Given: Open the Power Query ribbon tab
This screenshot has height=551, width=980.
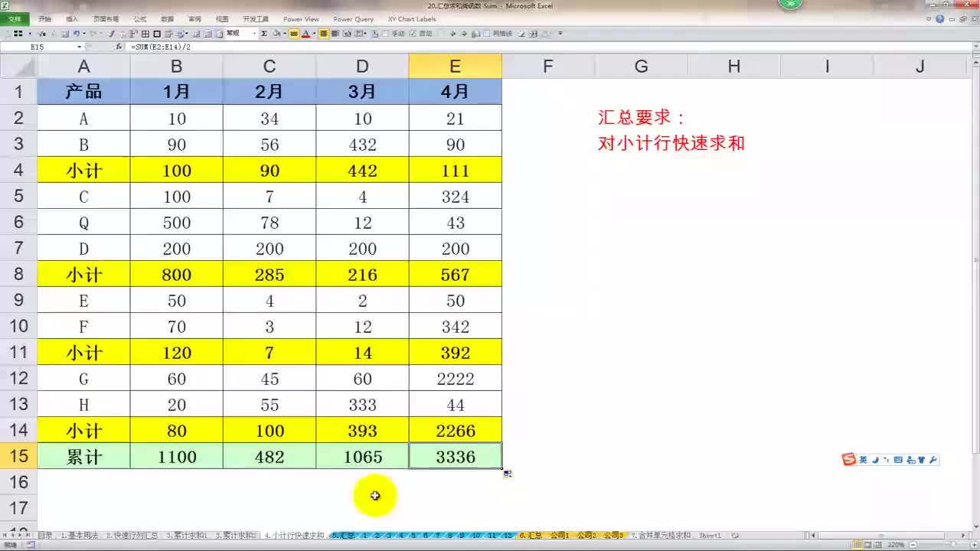Looking at the screenshot, I should (x=354, y=19).
